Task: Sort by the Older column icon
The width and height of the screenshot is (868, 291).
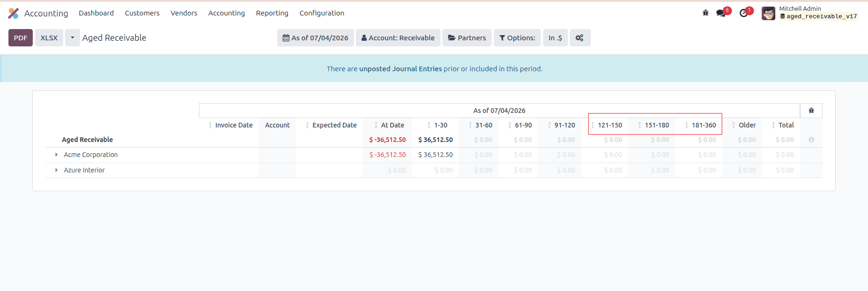Action: click(x=734, y=125)
